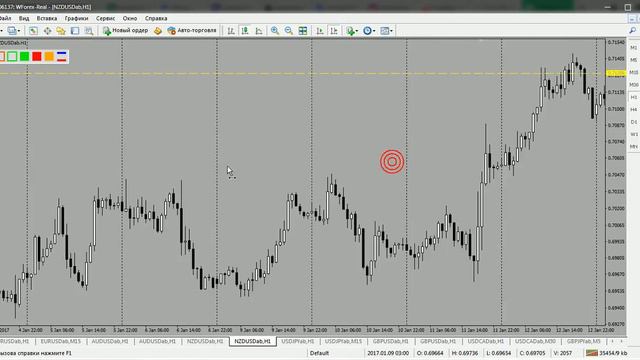Click the 2017.01.09 03:00 status entry

coord(388,353)
